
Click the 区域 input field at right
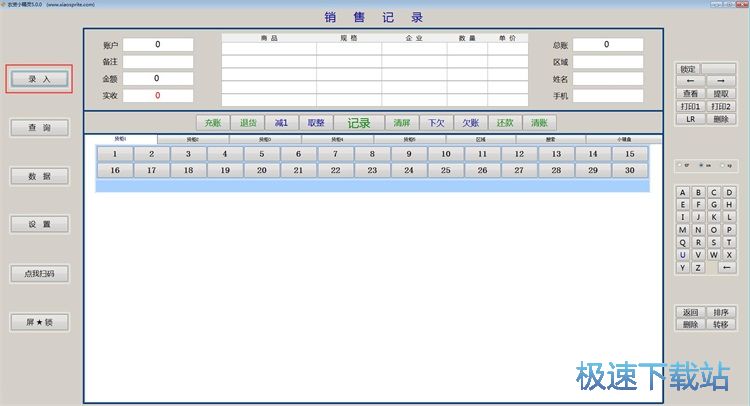tap(608, 62)
